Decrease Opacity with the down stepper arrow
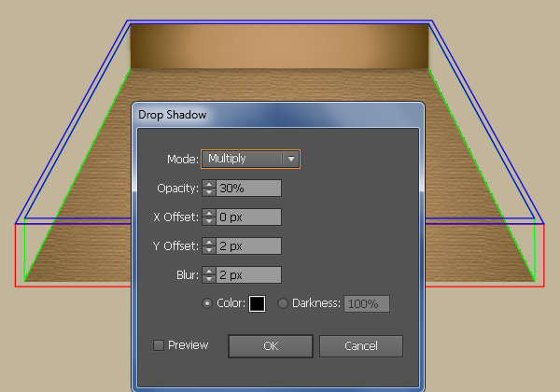Viewport: 560px width, 392px height. point(209,192)
